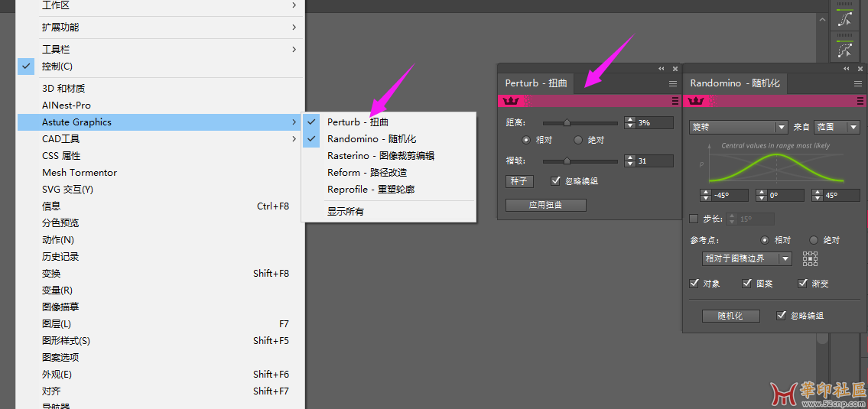Open 图像描摹 from the menu
The image size is (868, 409).
(x=161, y=307)
